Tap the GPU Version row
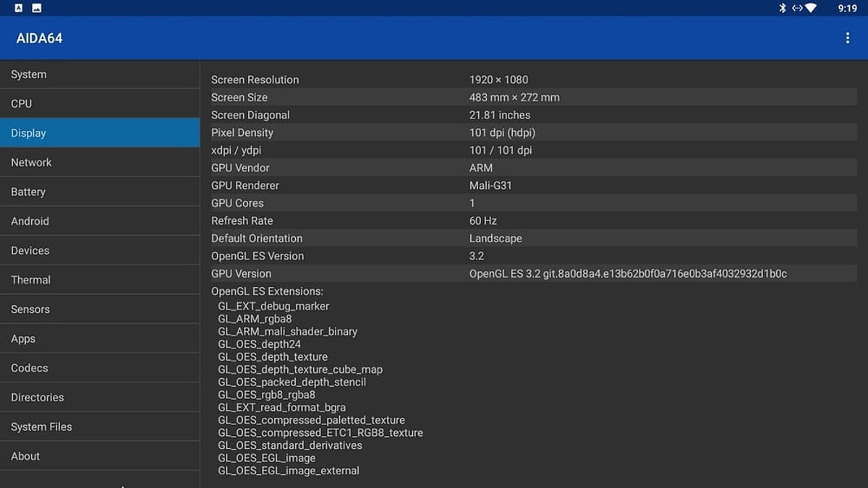This screenshot has width=868, height=488. 532,274
